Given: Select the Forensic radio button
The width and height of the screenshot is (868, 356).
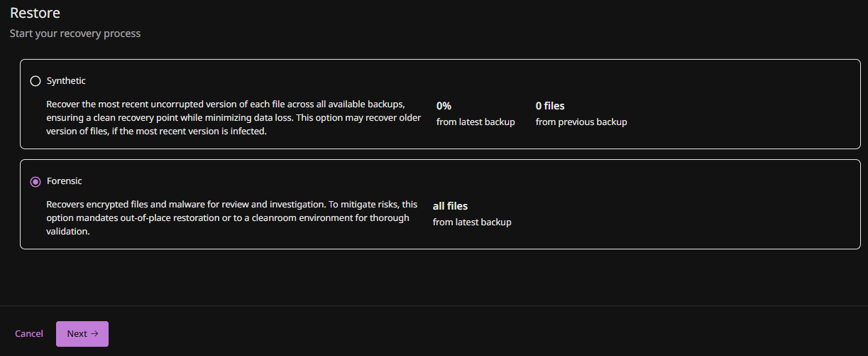Looking at the screenshot, I should [35, 182].
